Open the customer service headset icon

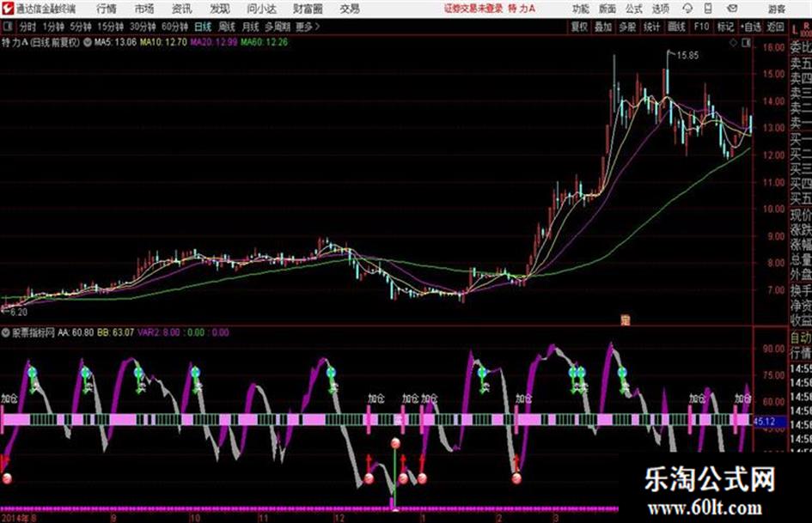click(x=687, y=9)
